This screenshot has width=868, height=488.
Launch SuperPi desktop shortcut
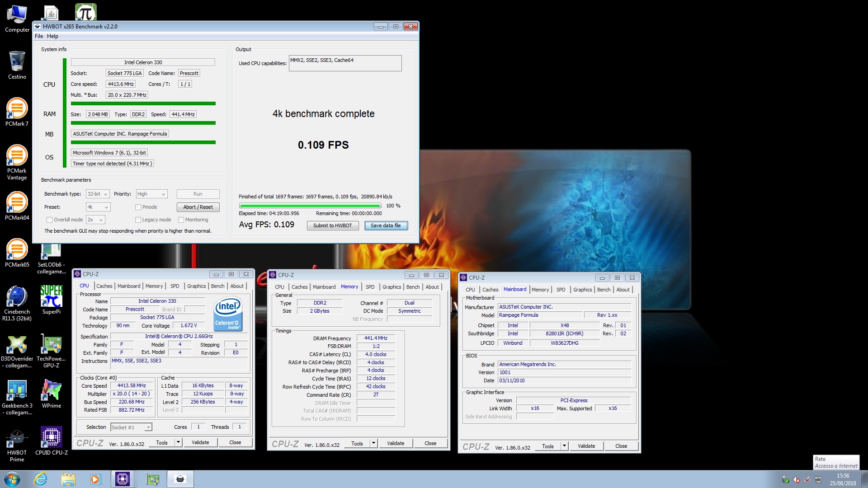[x=51, y=300]
